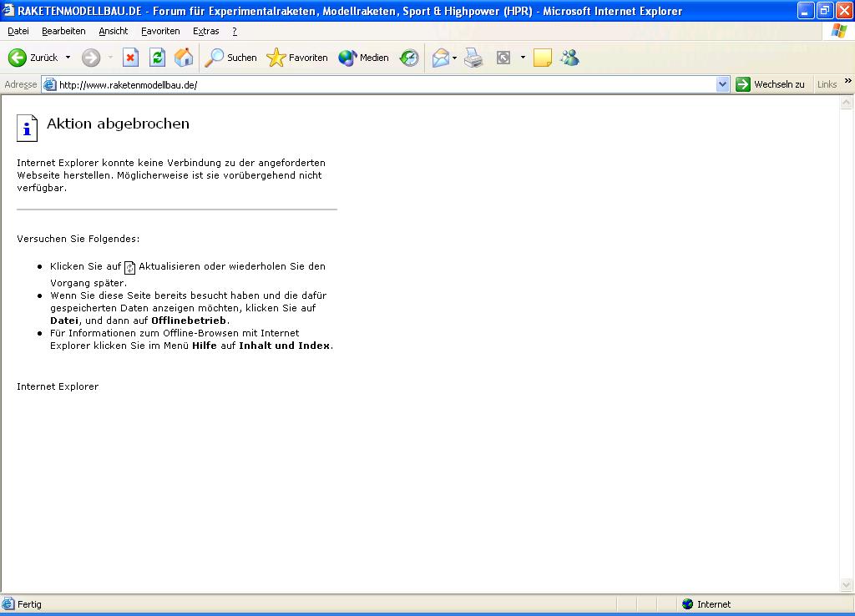Expand the mail envelope dropdown arrow

point(455,58)
